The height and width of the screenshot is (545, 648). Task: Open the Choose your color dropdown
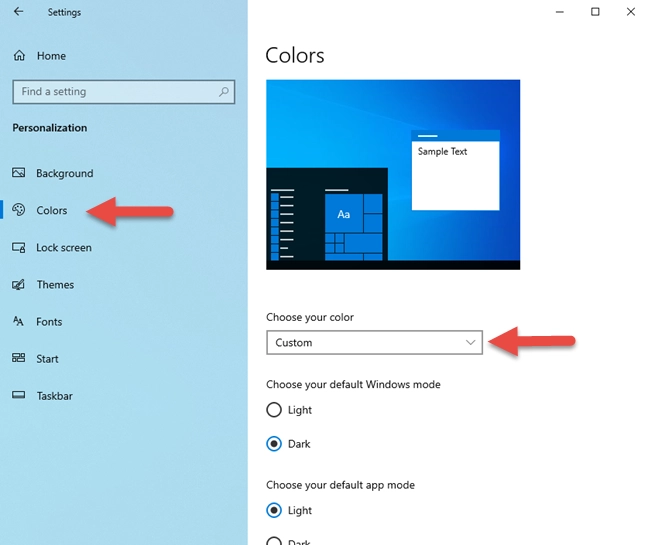374,343
